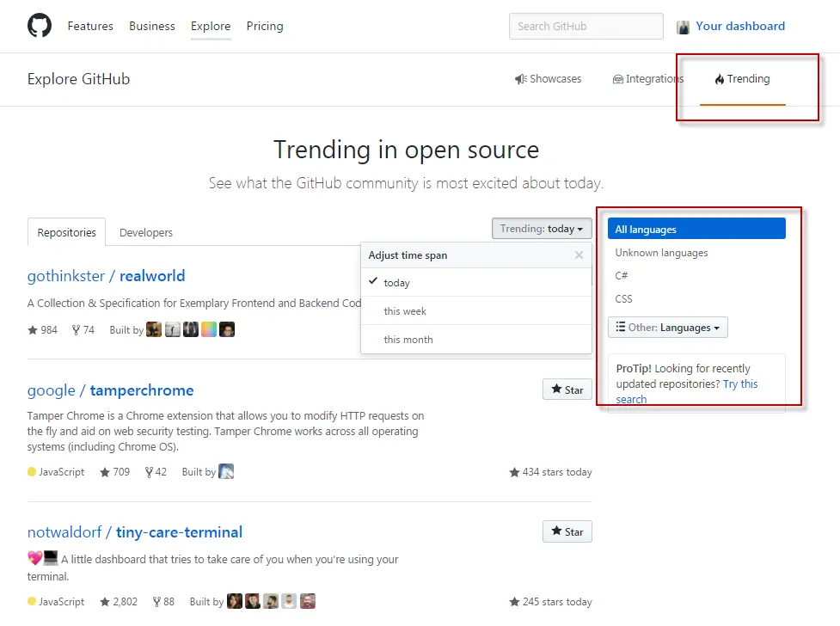Open the gothinkster owner link

(x=66, y=275)
